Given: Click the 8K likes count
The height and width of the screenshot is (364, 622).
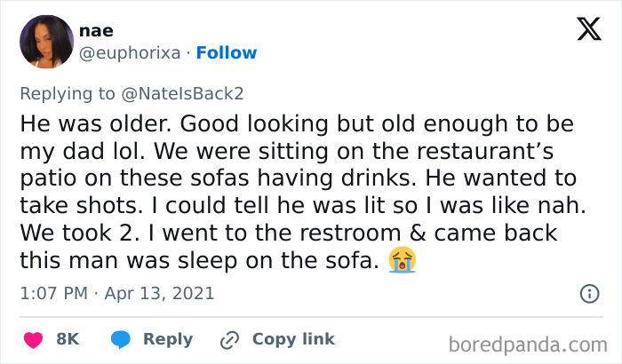Looking at the screenshot, I should (x=68, y=339).
